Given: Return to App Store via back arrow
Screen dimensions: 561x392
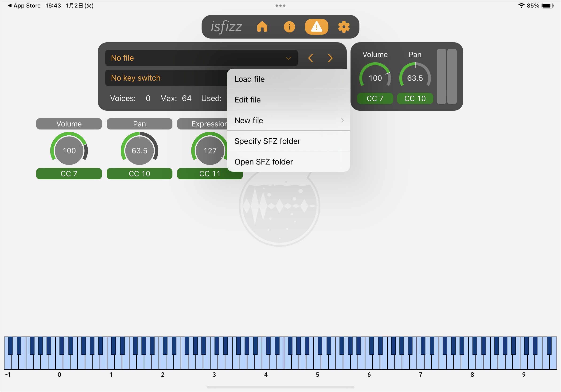Looking at the screenshot, I should pyautogui.click(x=24, y=5).
